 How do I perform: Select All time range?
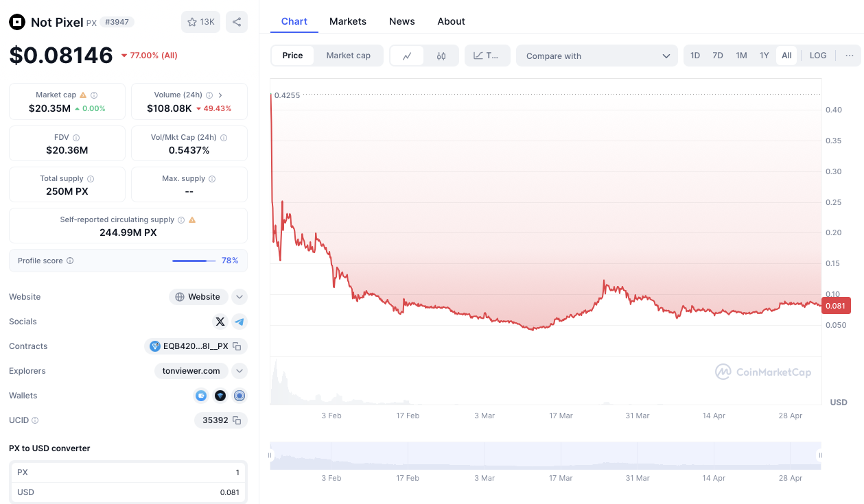[786, 56]
